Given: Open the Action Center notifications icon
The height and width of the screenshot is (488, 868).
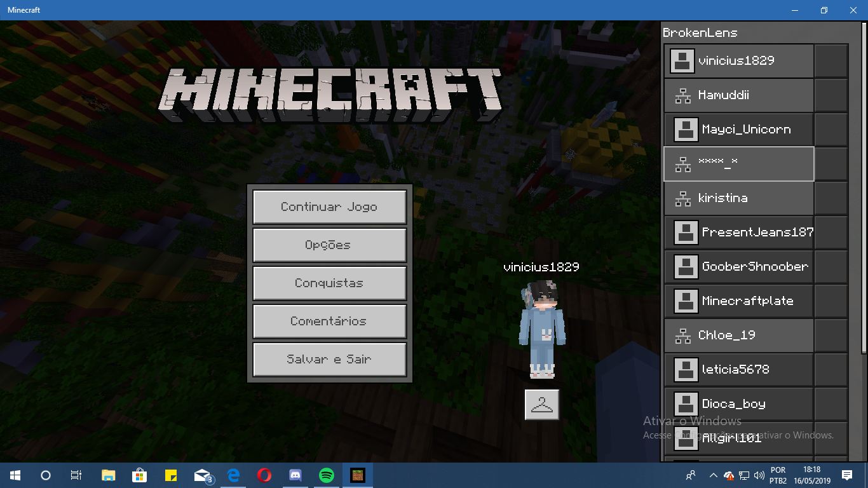Looking at the screenshot, I should pos(846,475).
